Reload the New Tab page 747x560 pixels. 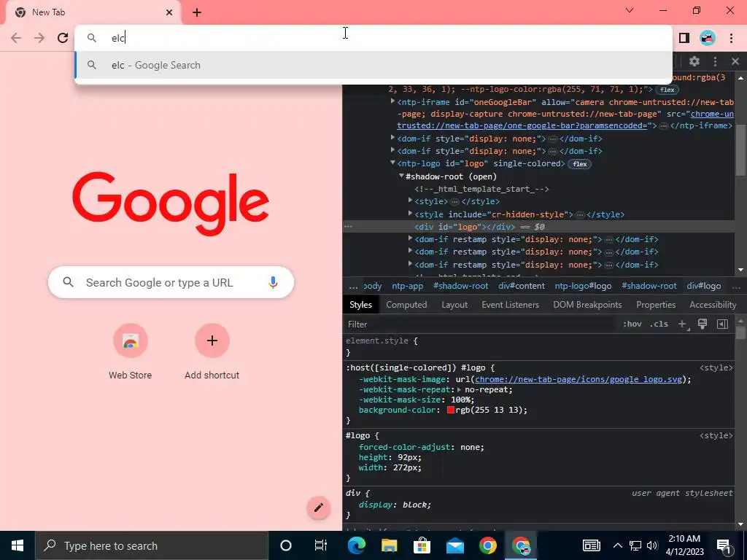(63, 38)
